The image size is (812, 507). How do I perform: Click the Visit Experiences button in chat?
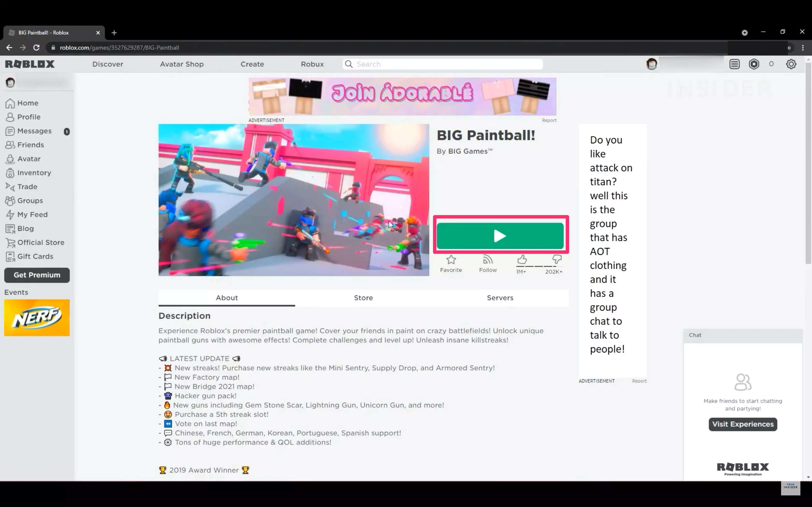tap(742, 423)
